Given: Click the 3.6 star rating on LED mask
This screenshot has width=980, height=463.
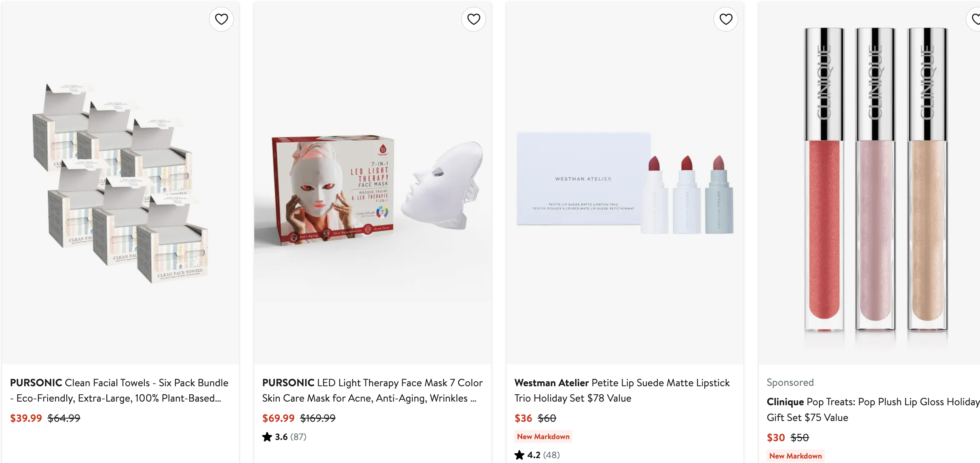Looking at the screenshot, I should [x=275, y=437].
